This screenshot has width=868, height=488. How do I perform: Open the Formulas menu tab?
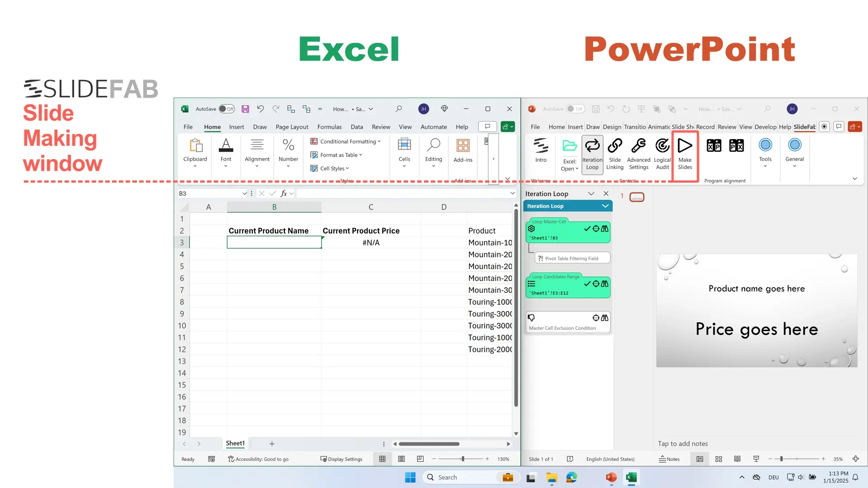329,127
